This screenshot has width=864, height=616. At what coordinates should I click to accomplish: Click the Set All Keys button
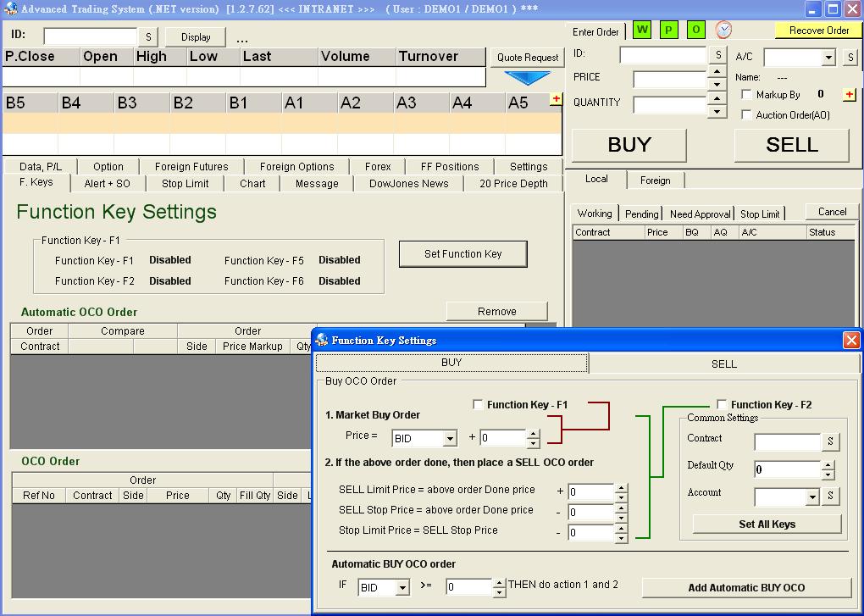click(767, 524)
